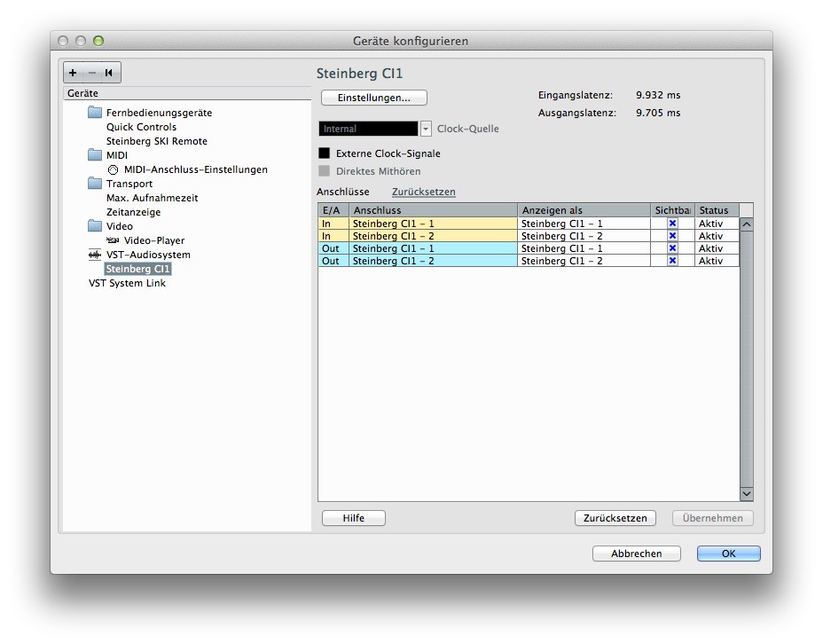823x644 pixels.
Task: Click the Status column header
Action: click(717, 210)
